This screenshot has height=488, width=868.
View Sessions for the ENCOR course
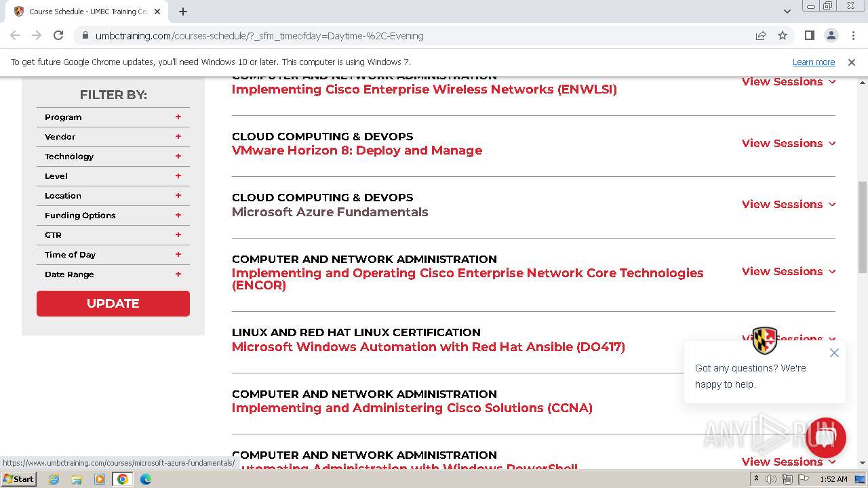[x=789, y=271]
